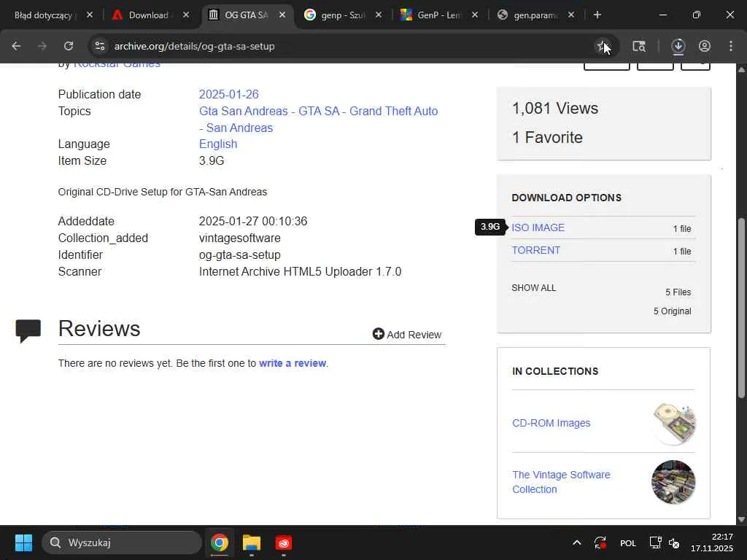Click the Wyszukaj taskbar search box
The image size is (747, 560).
(122, 542)
